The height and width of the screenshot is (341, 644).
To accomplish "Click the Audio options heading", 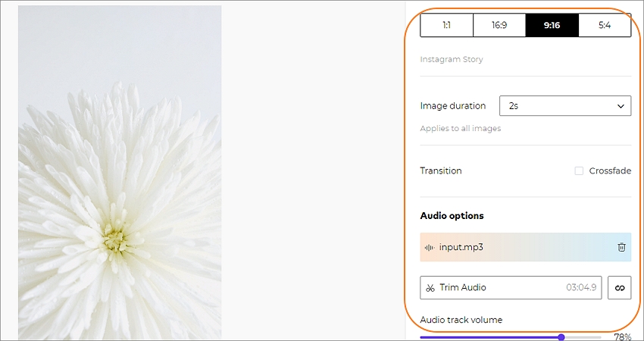I will click(x=452, y=216).
